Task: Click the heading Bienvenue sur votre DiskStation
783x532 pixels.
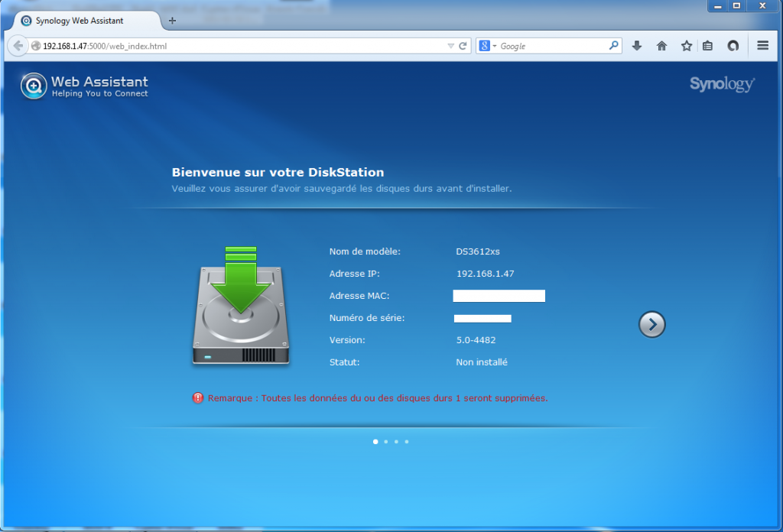Action: [x=278, y=172]
